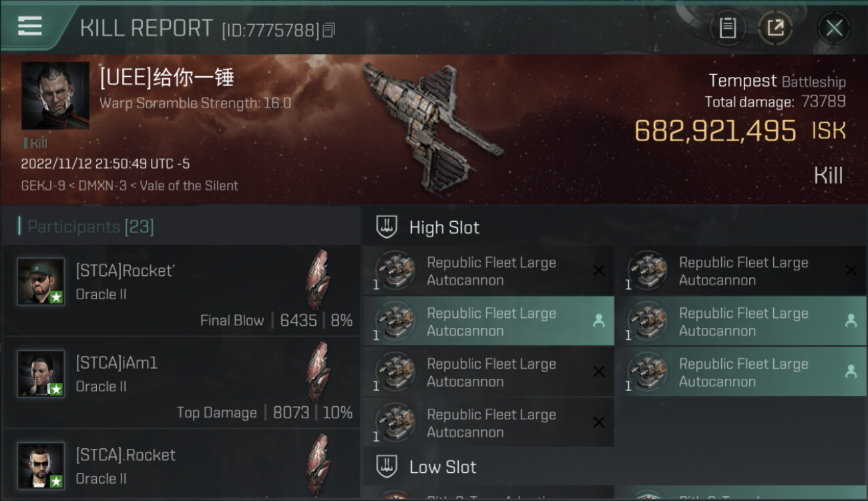Open [STCA]iAm1 pilot portrait
The height and width of the screenshot is (501, 868).
click(41, 373)
